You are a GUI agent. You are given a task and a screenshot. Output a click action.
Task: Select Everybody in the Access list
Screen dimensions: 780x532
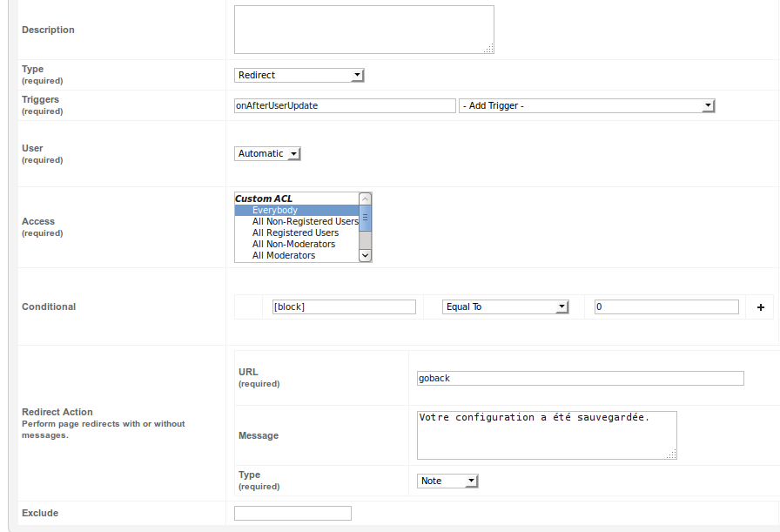(297, 210)
